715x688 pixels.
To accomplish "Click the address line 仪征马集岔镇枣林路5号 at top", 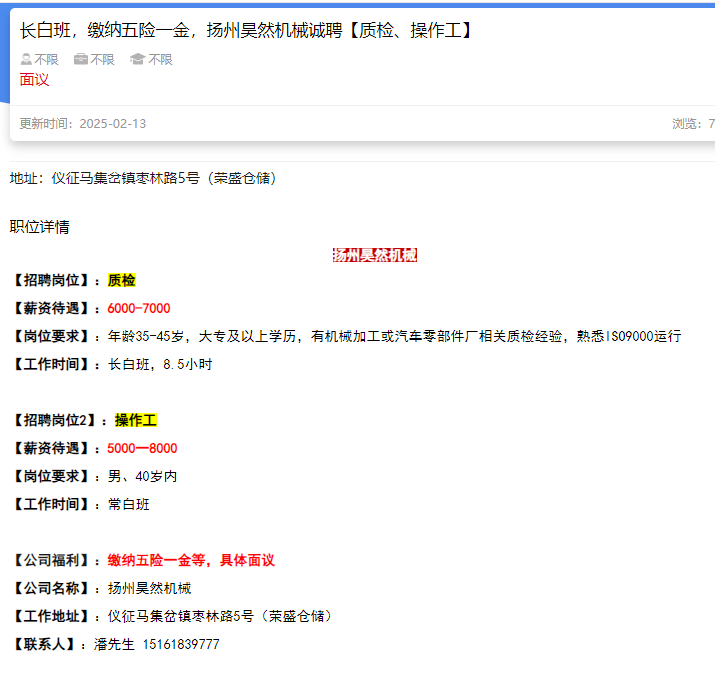I will (164, 178).
